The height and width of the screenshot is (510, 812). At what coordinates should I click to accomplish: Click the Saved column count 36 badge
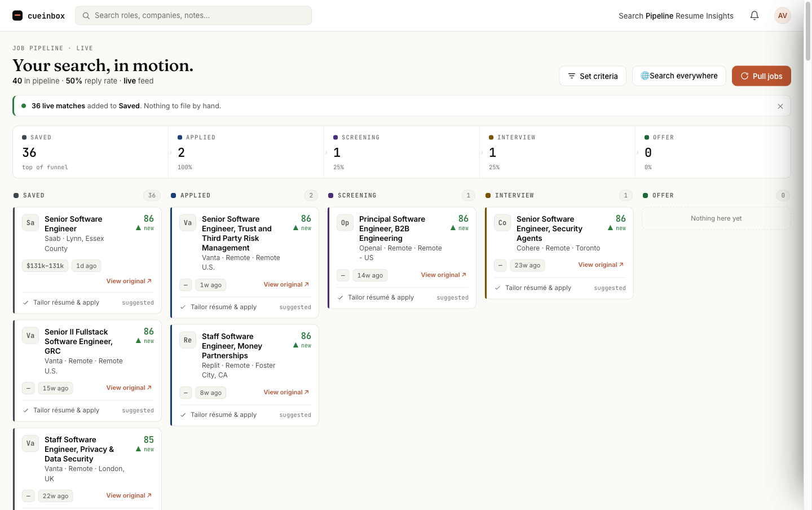coord(152,195)
